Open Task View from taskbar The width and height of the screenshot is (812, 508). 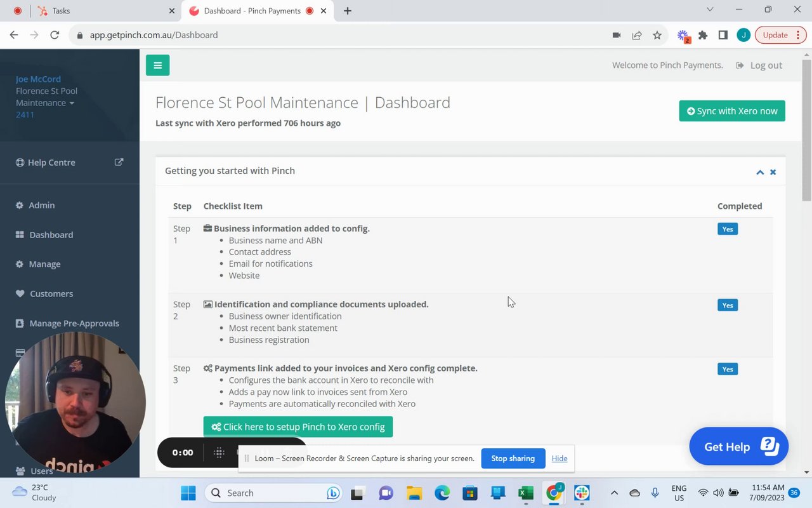tap(358, 493)
